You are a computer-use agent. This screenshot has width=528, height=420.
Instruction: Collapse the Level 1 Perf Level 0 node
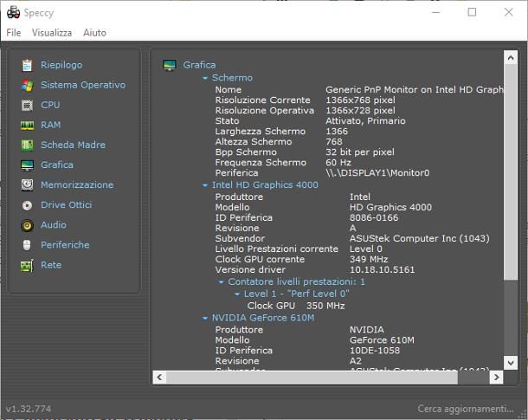(237, 294)
